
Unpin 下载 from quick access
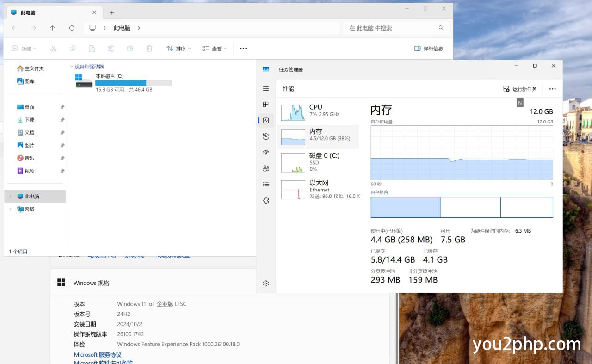point(62,120)
